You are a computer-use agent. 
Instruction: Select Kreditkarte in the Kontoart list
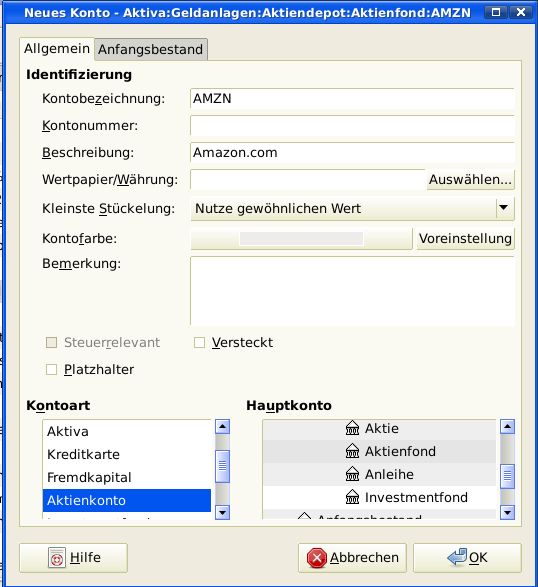click(127, 454)
